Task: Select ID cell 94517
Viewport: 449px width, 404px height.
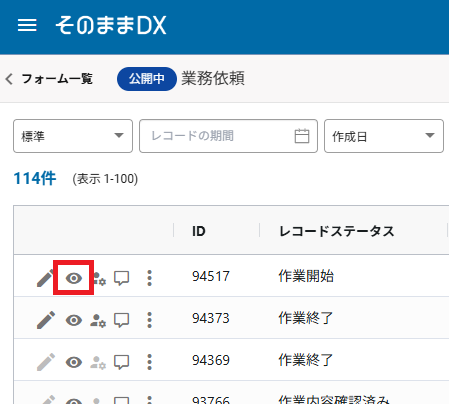Action: [211, 276]
